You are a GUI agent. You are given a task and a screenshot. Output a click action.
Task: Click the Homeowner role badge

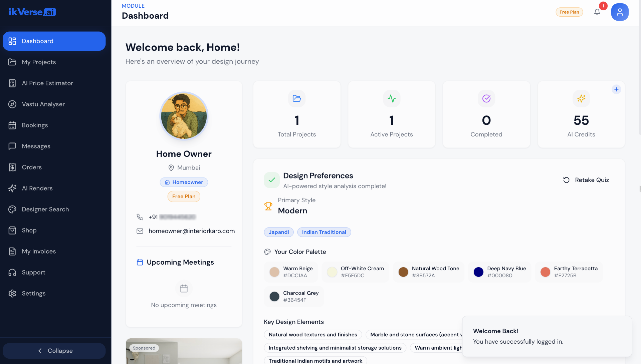point(184,182)
